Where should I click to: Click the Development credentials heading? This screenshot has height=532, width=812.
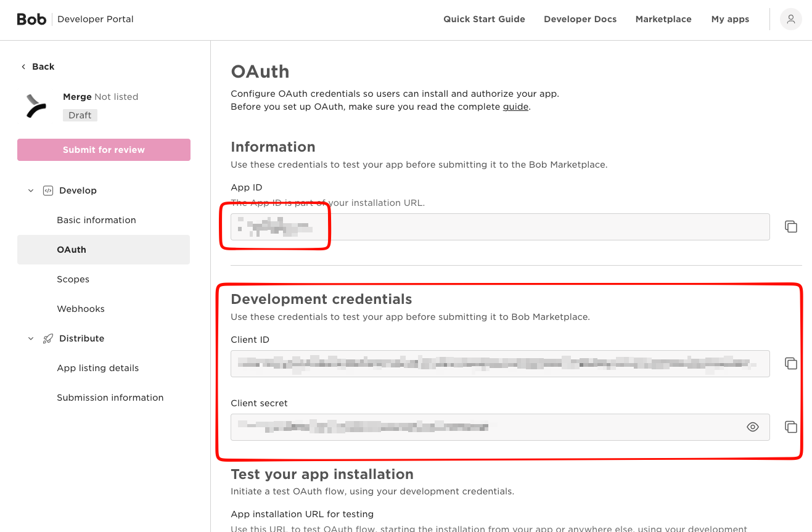[321, 299]
